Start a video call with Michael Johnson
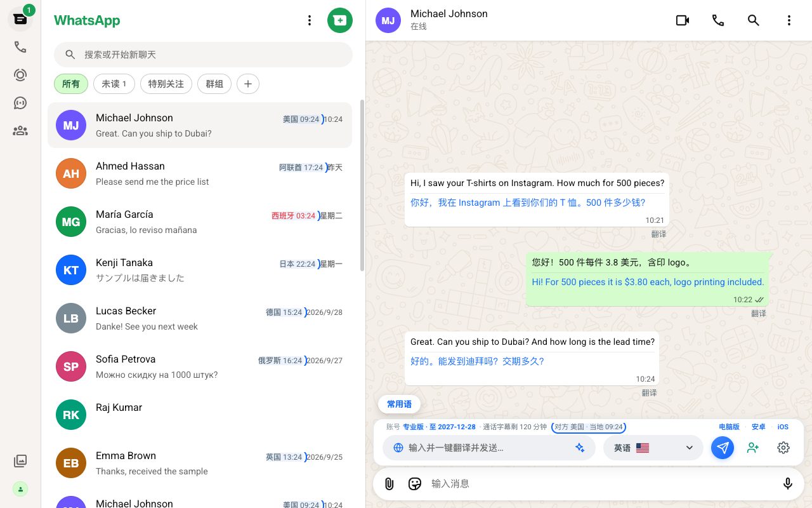This screenshot has width=812, height=508. 683,20
